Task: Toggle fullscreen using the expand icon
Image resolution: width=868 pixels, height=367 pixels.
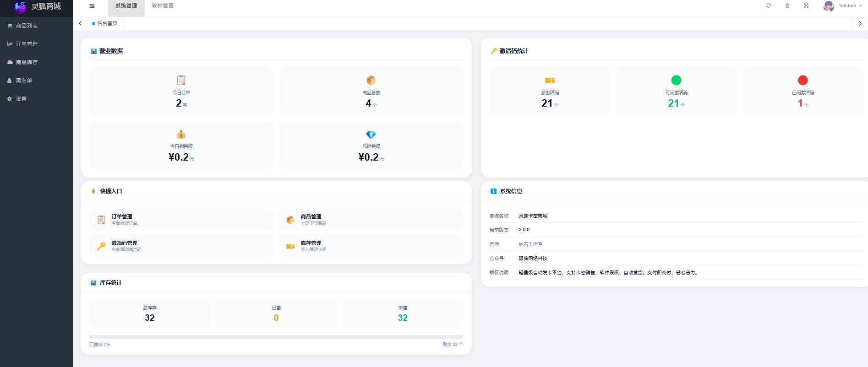Action: [x=806, y=5]
